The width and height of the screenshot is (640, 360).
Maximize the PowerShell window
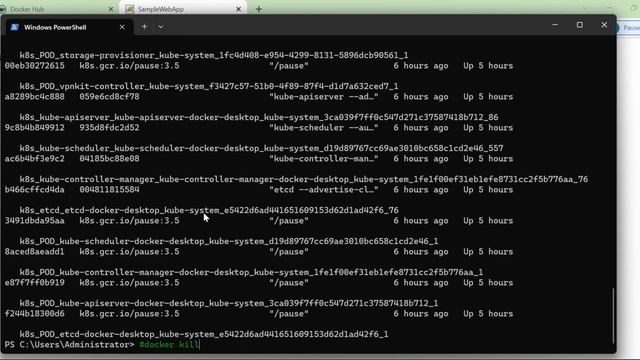coord(580,25)
